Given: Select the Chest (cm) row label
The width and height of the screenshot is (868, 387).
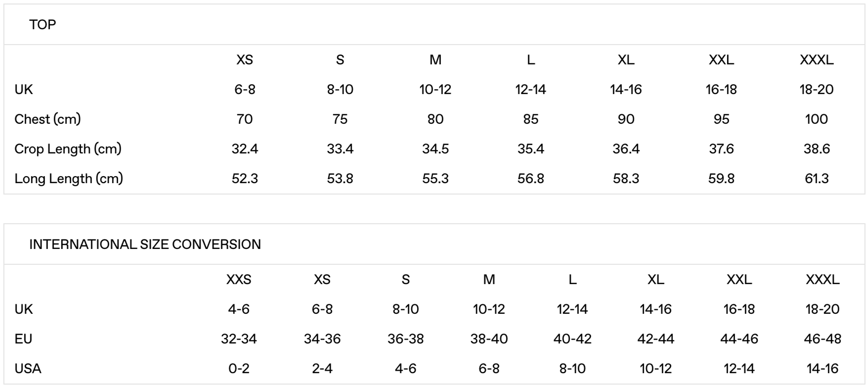Looking at the screenshot, I should pos(47,119).
